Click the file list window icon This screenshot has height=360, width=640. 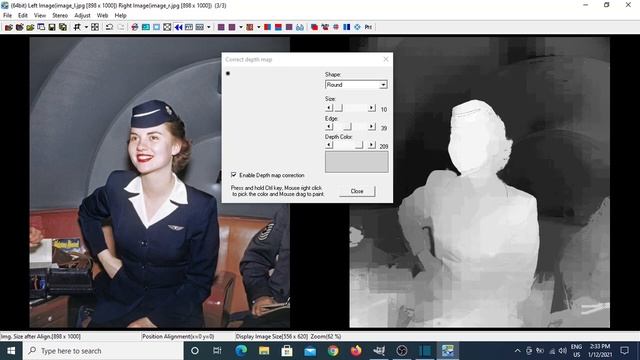(x=41, y=27)
